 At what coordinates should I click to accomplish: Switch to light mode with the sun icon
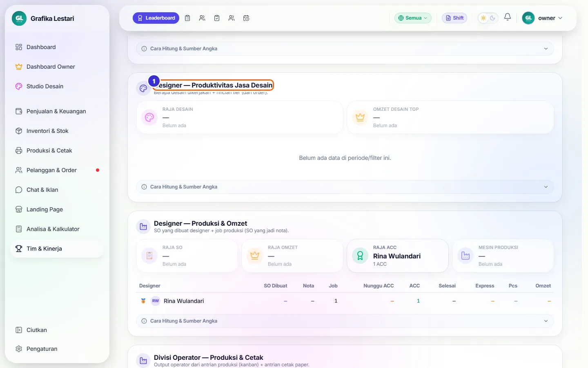tap(483, 18)
